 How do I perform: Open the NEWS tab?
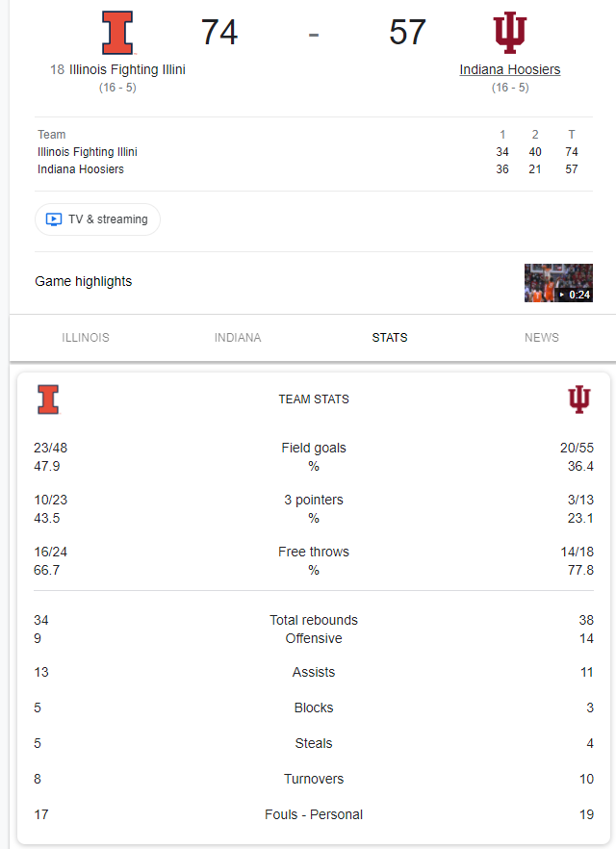coord(542,338)
